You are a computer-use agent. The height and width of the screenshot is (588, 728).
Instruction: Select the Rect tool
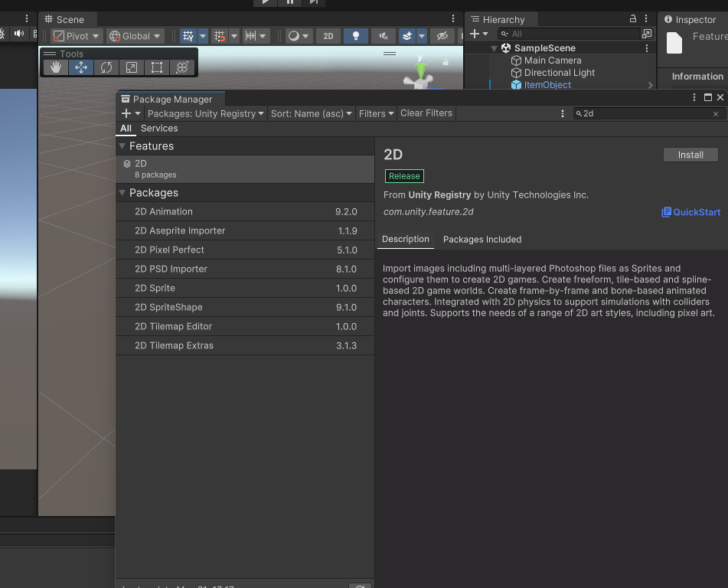157,67
